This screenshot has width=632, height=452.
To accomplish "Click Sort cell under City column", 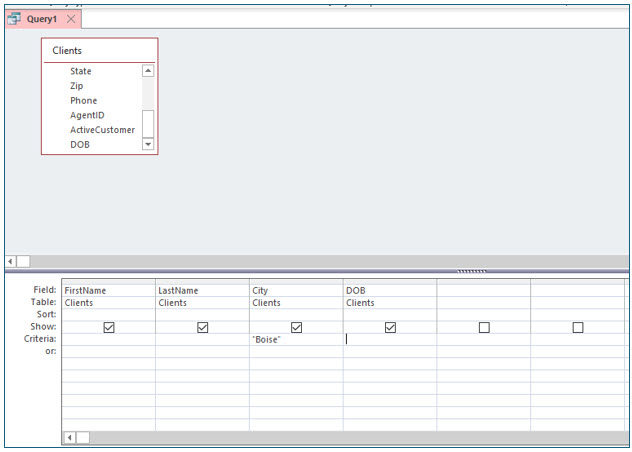I will tap(296, 315).
